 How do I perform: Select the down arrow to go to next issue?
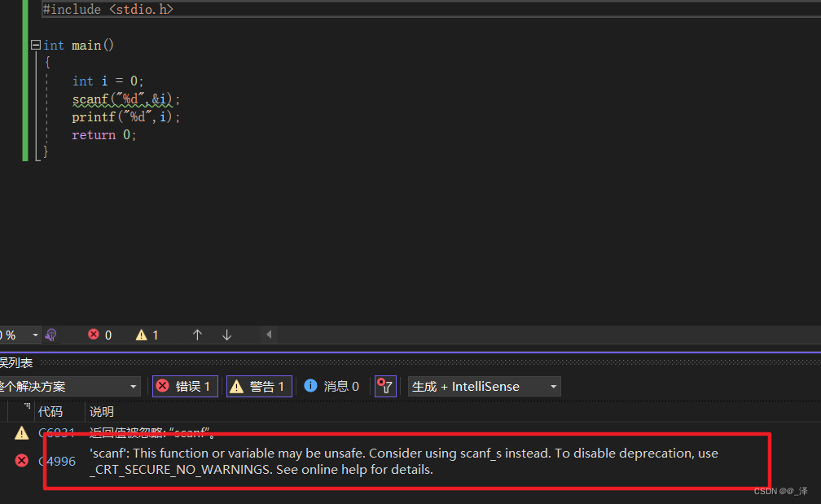click(226, 335)
